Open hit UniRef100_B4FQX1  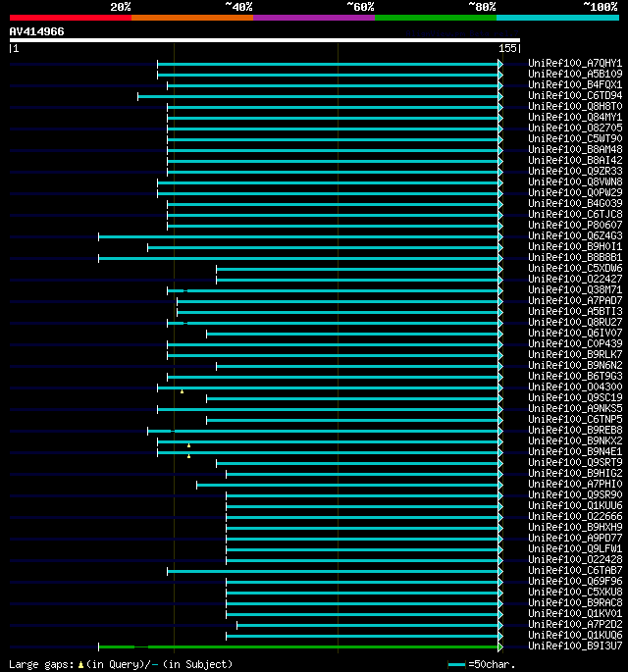point(575,84)
